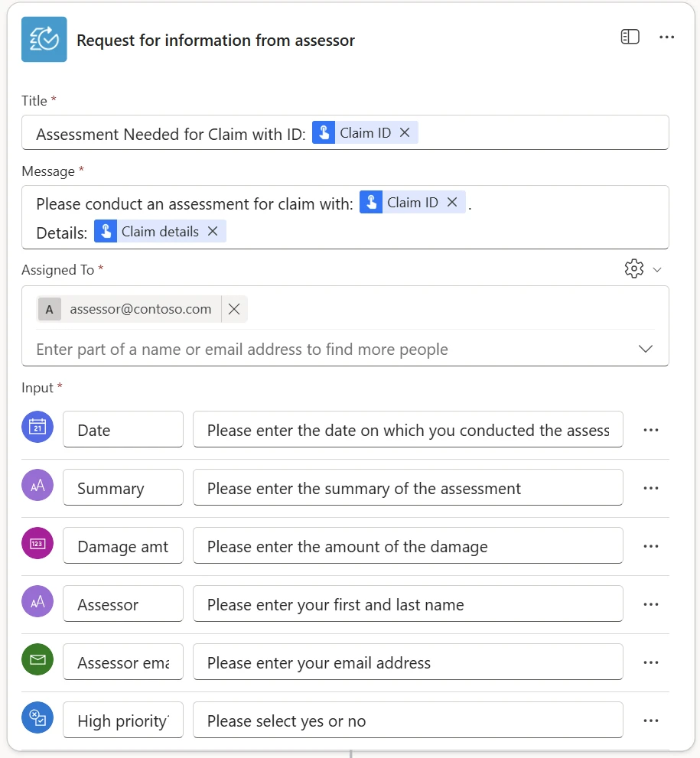Click the calendar icon beside the Date input
Viewport: 700px width, 758px height.
pyautogui.click(x=37, y=427)
